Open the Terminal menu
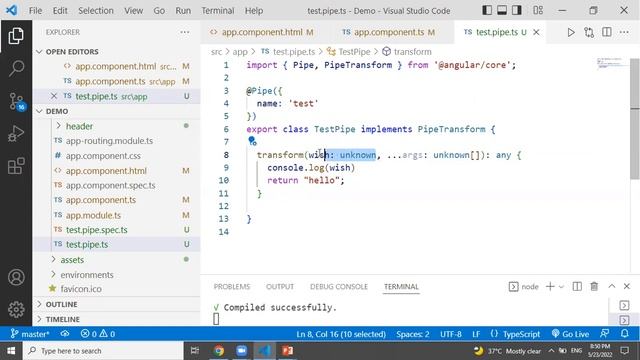 [218, 11]
